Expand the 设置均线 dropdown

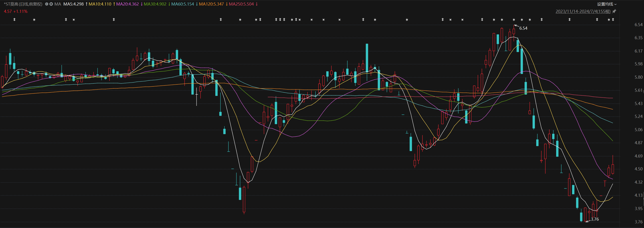point(607,4)
